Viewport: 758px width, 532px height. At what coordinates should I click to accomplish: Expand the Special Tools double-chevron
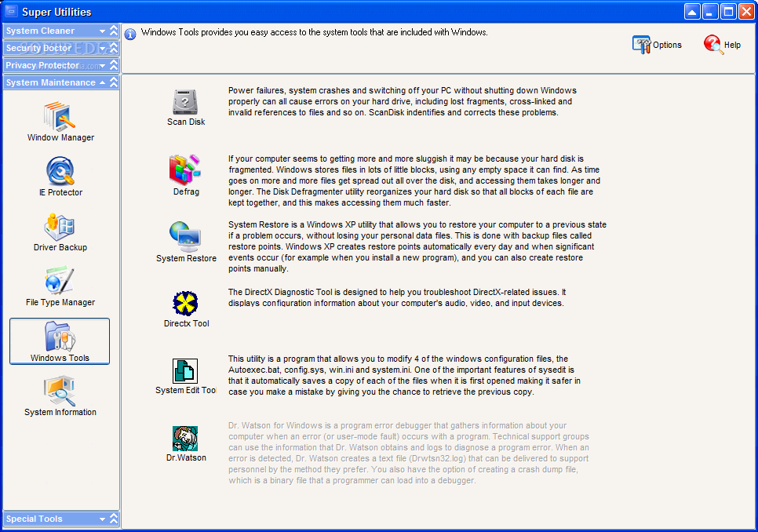point(114,519)
